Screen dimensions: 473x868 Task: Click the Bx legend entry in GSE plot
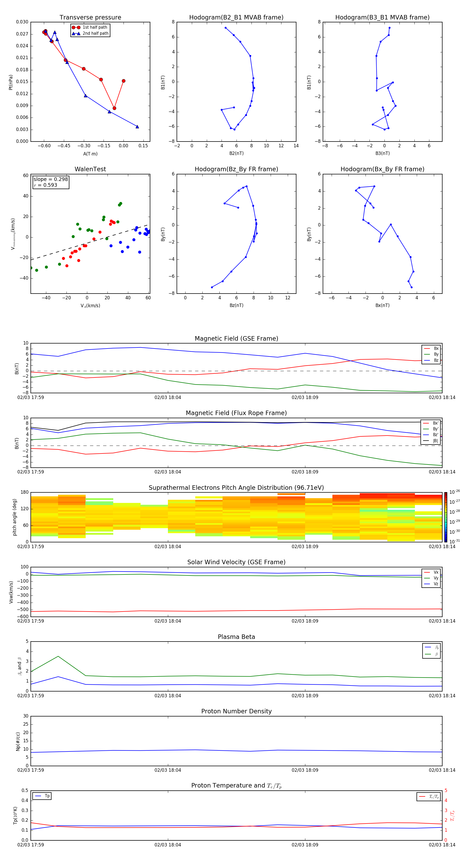click(x=431, y=349)
